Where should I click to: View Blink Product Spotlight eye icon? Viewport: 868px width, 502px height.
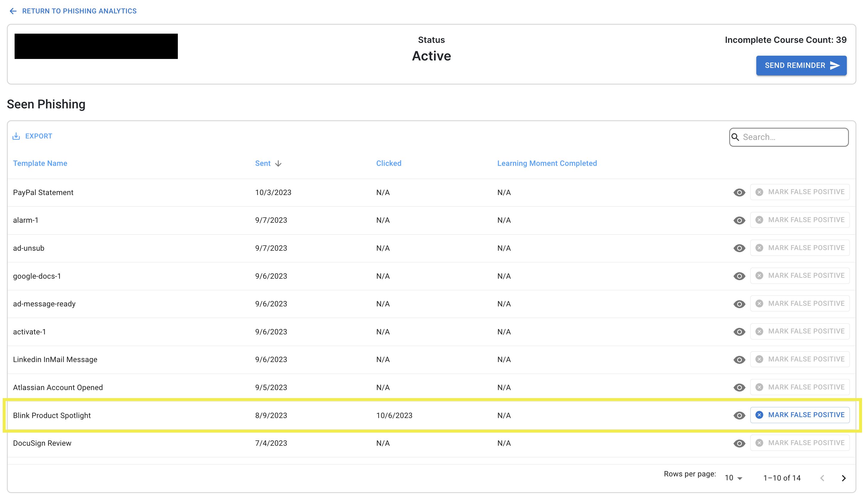[x=739, y=416]
